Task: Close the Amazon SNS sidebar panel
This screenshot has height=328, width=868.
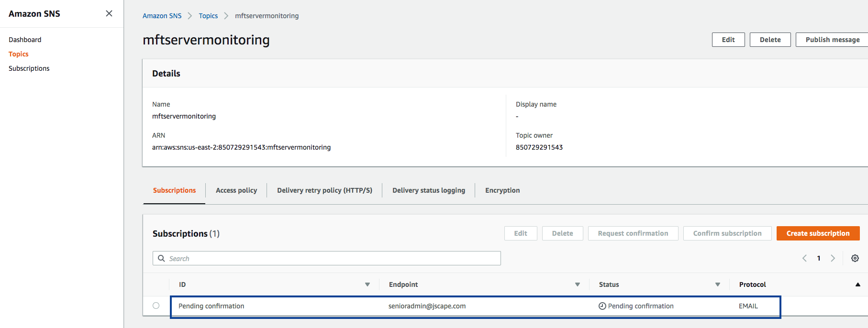Action: pyautogui.click(x=109, y=13)
